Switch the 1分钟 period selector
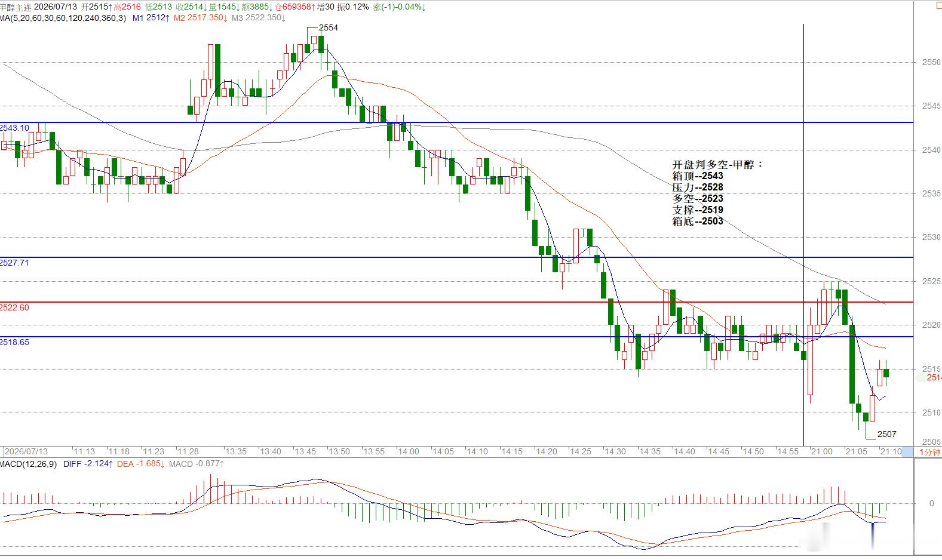This screenshot has height=560, width=942. pyautogui.click(x=929, y=452)
